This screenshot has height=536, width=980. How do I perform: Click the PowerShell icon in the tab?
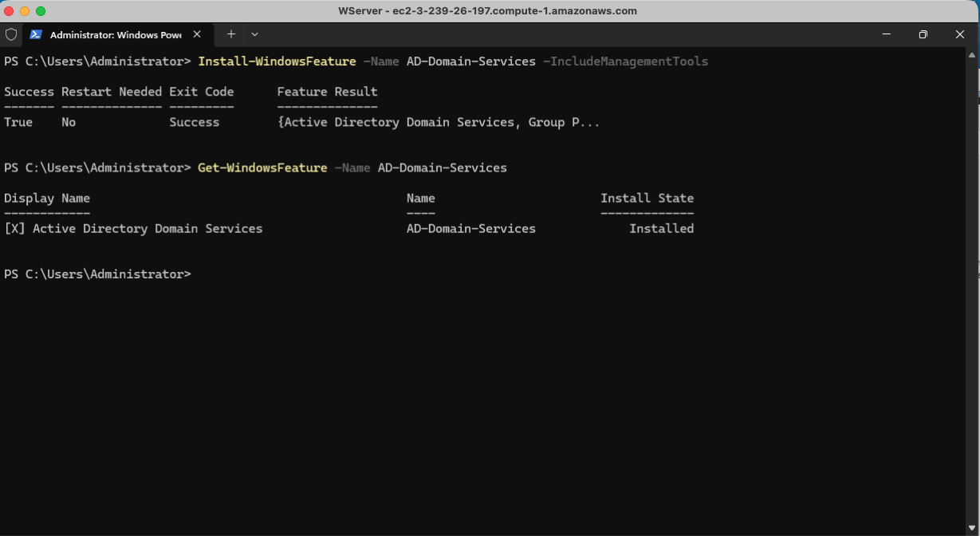(x=36, y=34)
